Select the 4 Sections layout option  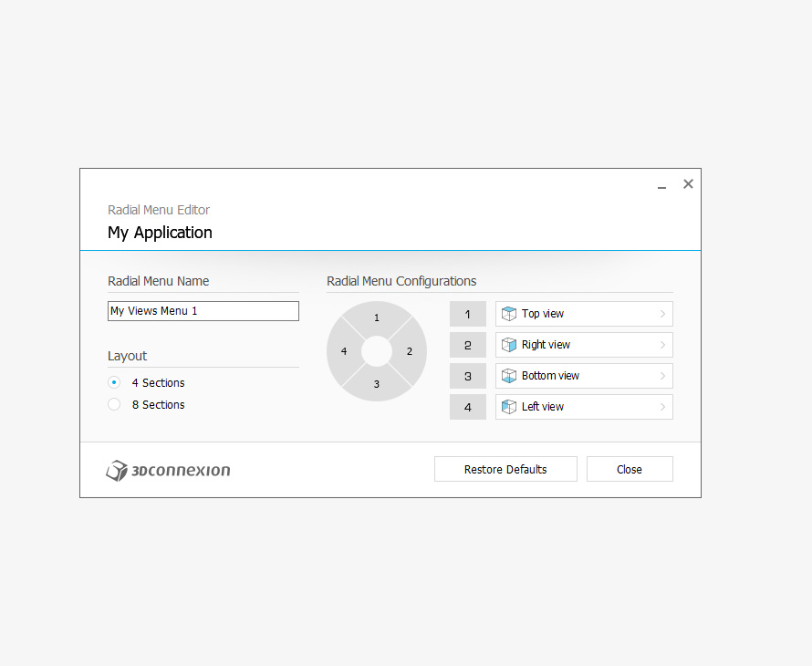point(114,383)
